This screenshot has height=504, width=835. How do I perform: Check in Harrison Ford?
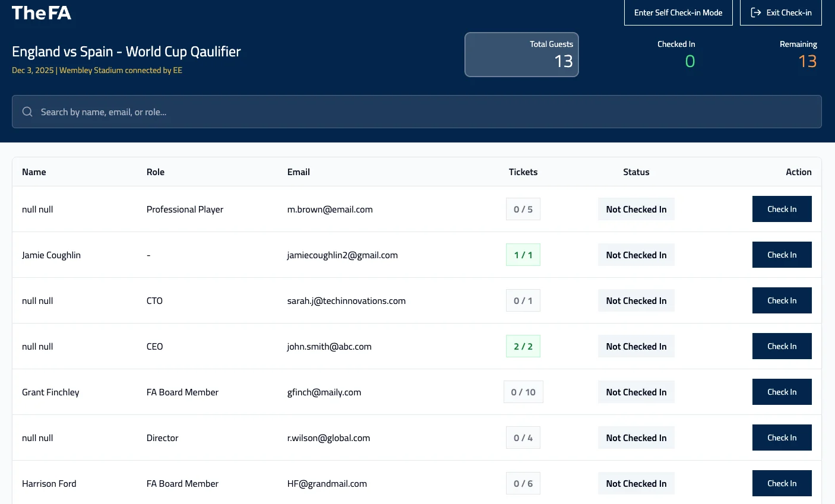(x=782, y=483)
